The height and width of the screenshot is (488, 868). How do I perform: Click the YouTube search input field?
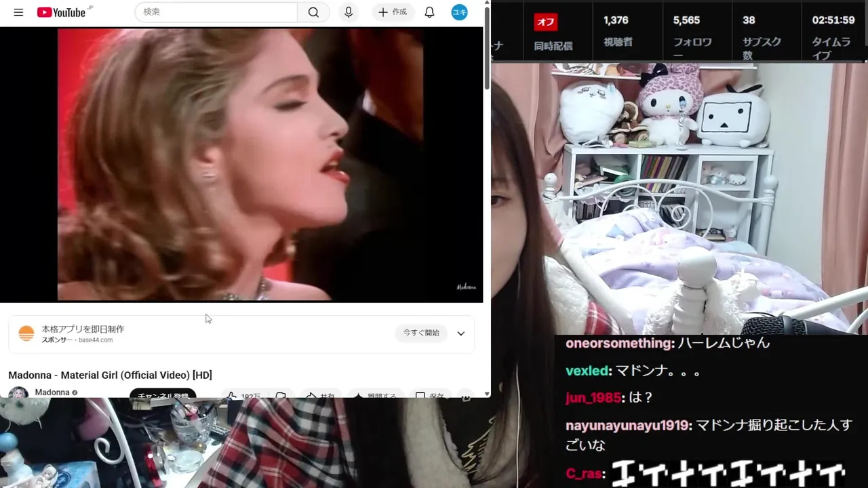(216, 12)
